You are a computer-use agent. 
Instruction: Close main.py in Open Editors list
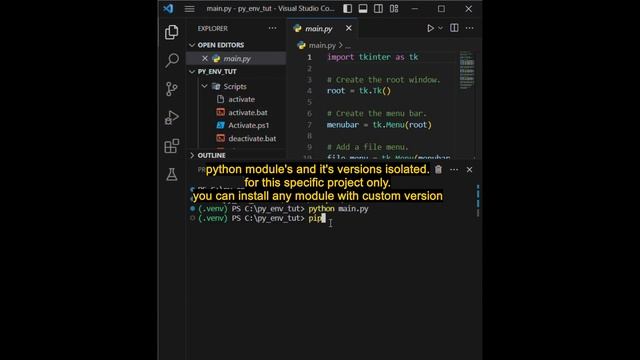coord(205,58)
